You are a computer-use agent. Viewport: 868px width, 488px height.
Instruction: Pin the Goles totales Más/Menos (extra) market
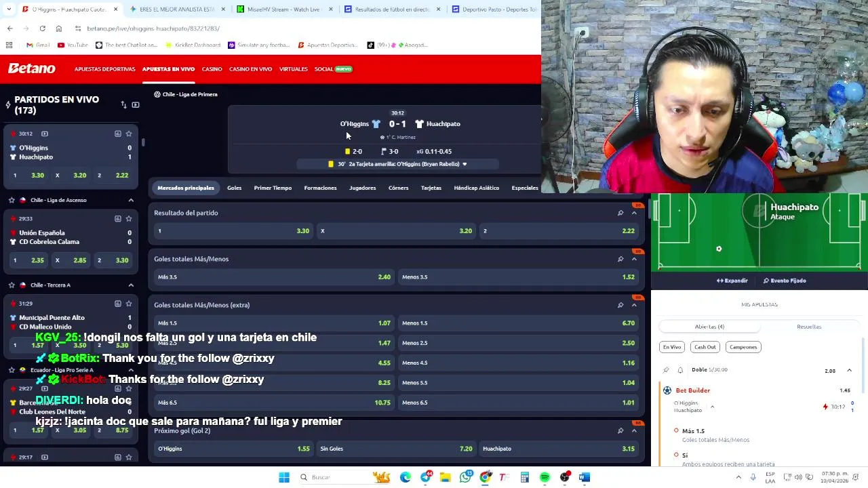(620, 305)
